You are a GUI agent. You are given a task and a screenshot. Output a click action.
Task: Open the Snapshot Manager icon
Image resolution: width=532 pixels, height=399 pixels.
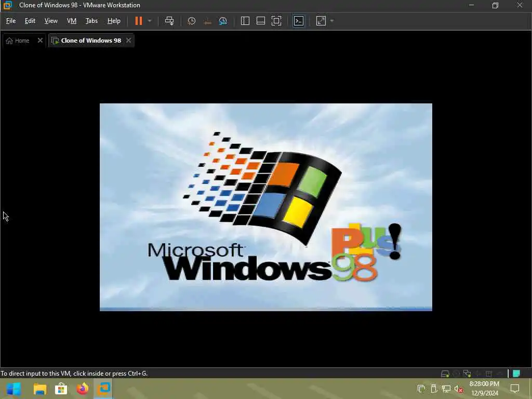(223, 21)
